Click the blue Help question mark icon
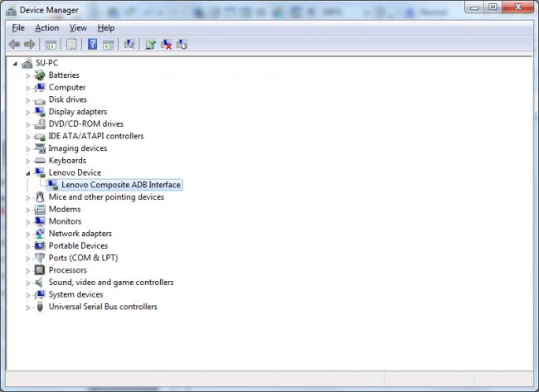Viewport: 539px width, 392px height. tap(92, 44)
